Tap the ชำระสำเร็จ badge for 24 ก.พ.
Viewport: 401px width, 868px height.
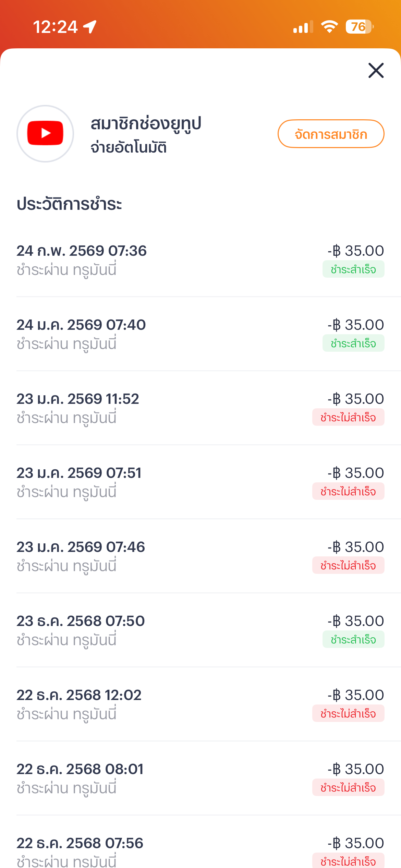[x=353, y=269]
